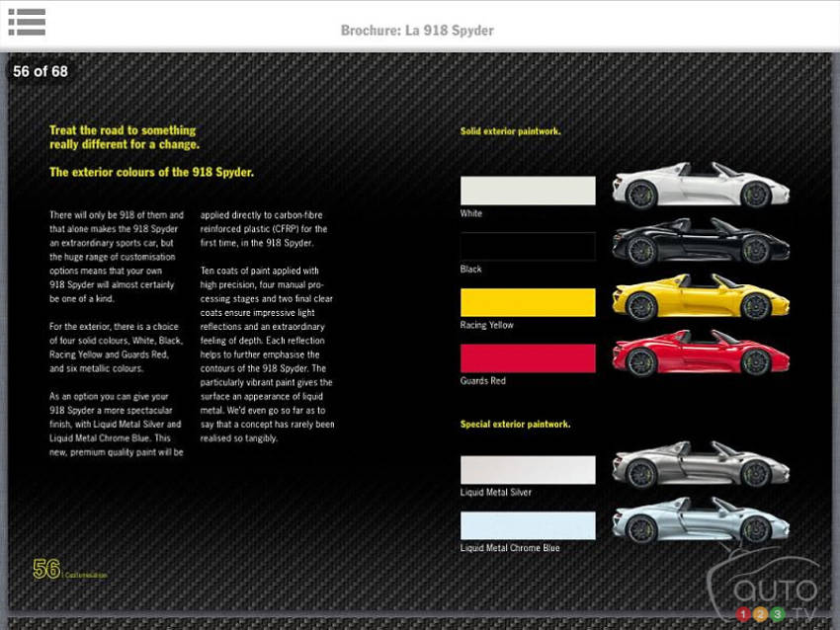Click the 'Black' swatch label
The height and width of the screenshot is (630, 840).
[x=470, y=270]
